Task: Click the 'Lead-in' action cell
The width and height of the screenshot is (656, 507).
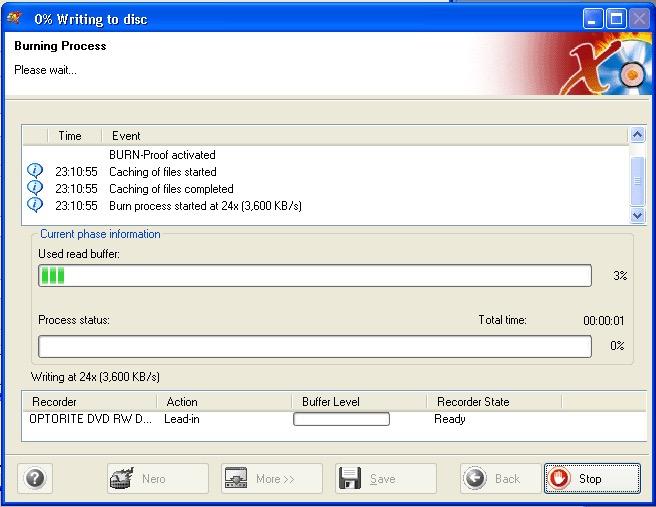Action: [x=182, y=419]
